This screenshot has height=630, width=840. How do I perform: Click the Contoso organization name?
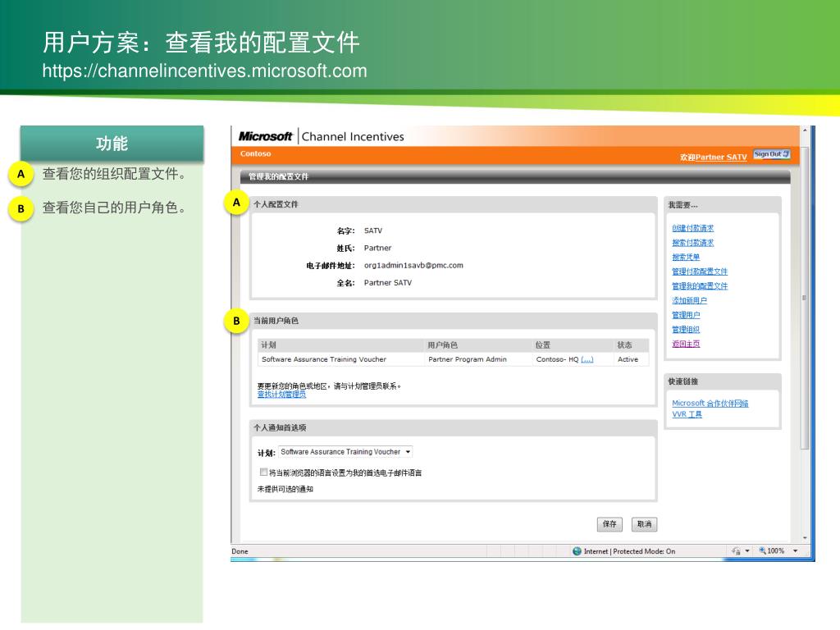256,153
